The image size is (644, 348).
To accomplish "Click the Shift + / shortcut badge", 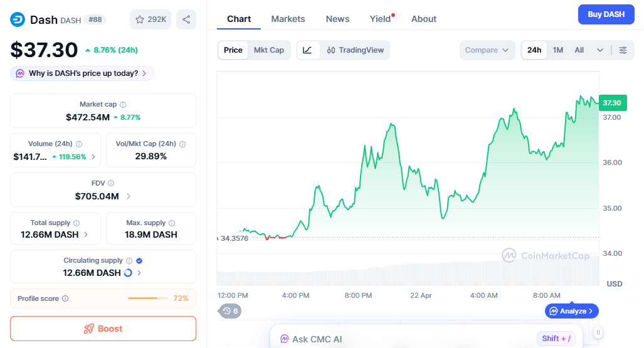I will [556, 339].
